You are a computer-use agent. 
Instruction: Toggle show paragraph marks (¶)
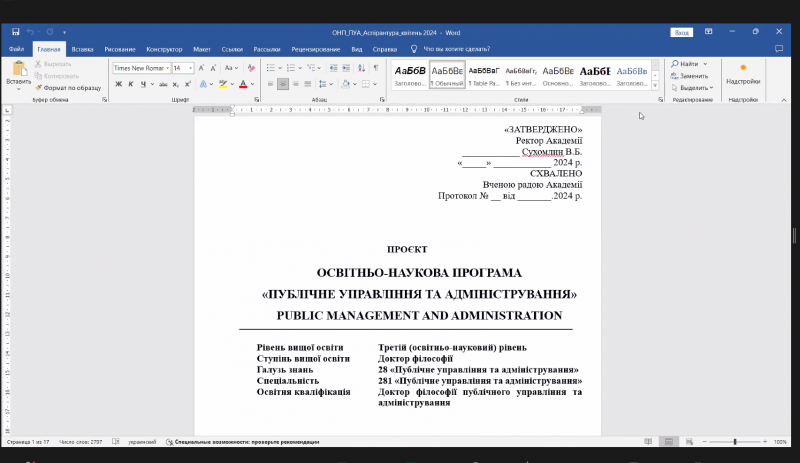pyautogui.click(x=376, y=68)
